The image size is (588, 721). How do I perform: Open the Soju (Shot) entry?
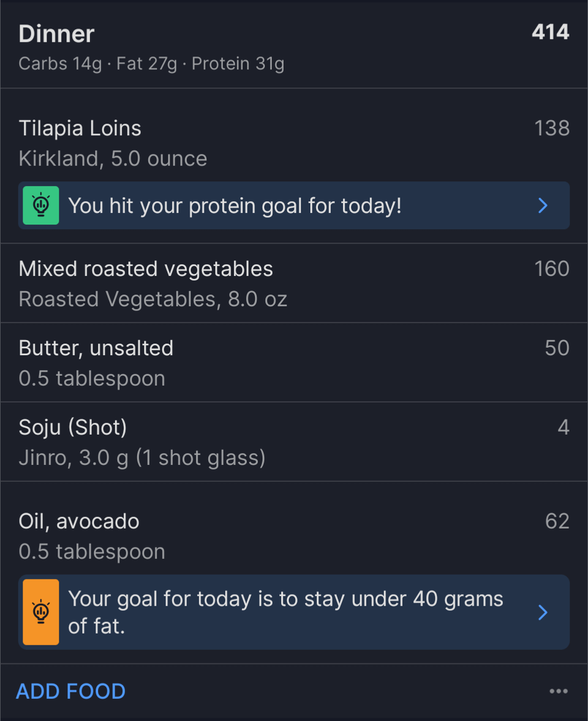tap(294, 442)
